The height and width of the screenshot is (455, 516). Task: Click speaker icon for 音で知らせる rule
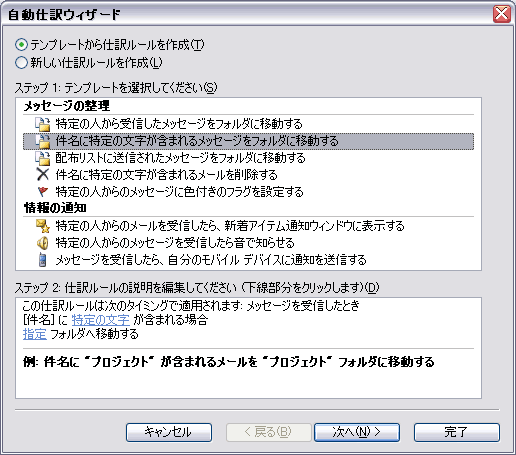pos(43,243)
